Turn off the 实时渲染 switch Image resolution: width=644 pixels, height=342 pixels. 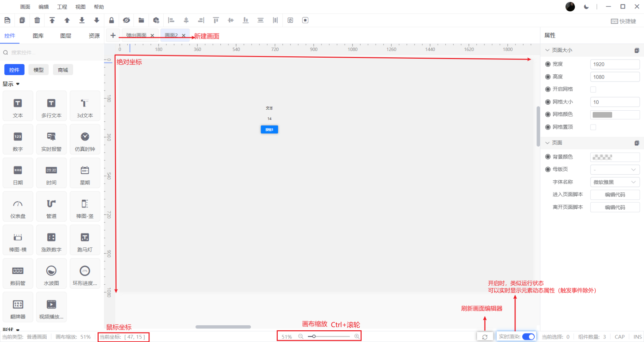coord(528,337)
